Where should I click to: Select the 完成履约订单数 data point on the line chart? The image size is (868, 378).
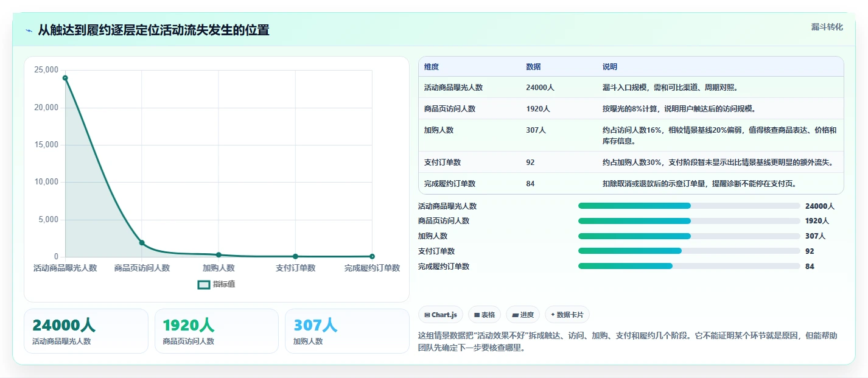pyautogui.click(x=372, y=256)
